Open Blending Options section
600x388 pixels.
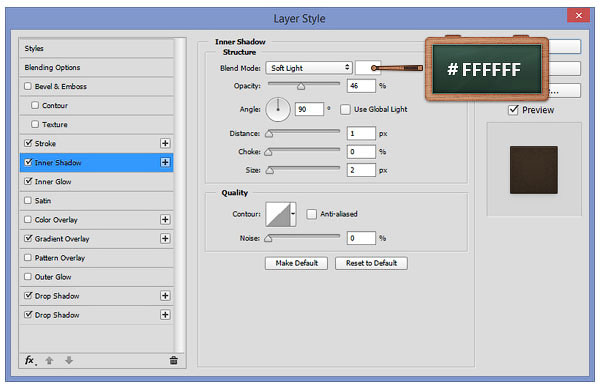96,67
